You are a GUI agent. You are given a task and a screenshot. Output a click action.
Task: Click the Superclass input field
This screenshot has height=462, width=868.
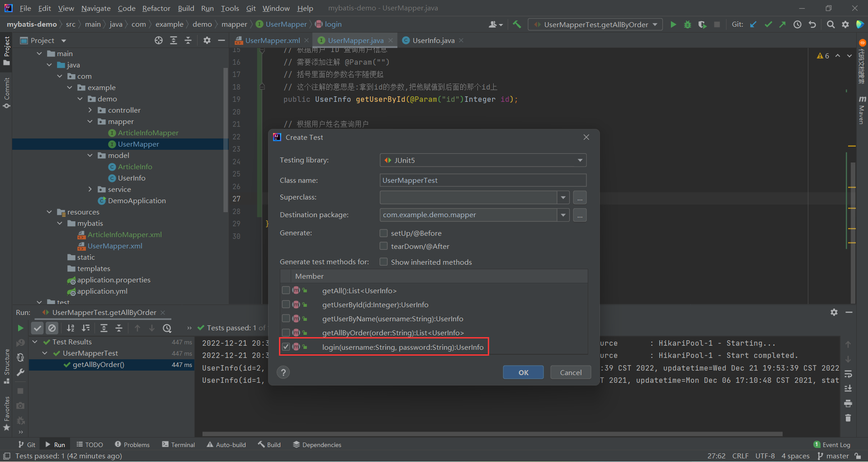pyautogui.click(x=468, y=198)
